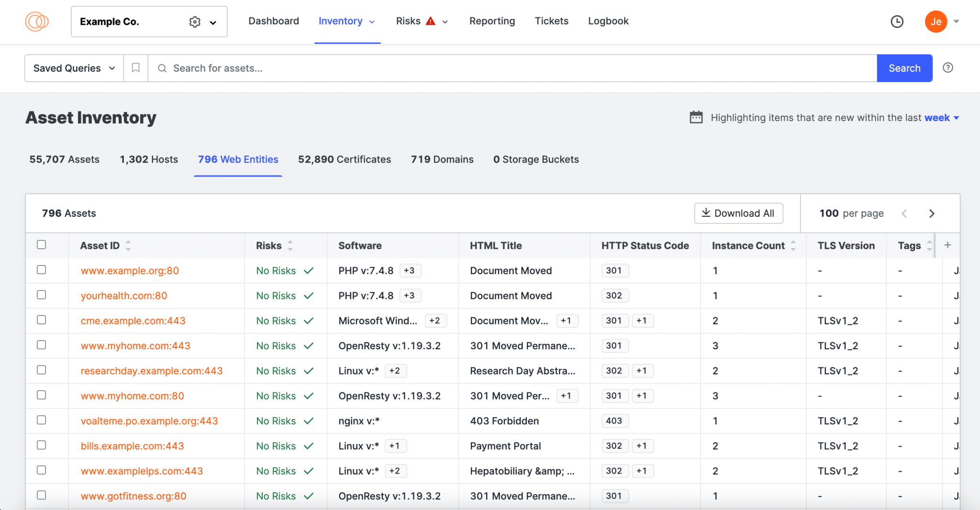Check the select-all checkbox in table header

click(x=41, y=244)
